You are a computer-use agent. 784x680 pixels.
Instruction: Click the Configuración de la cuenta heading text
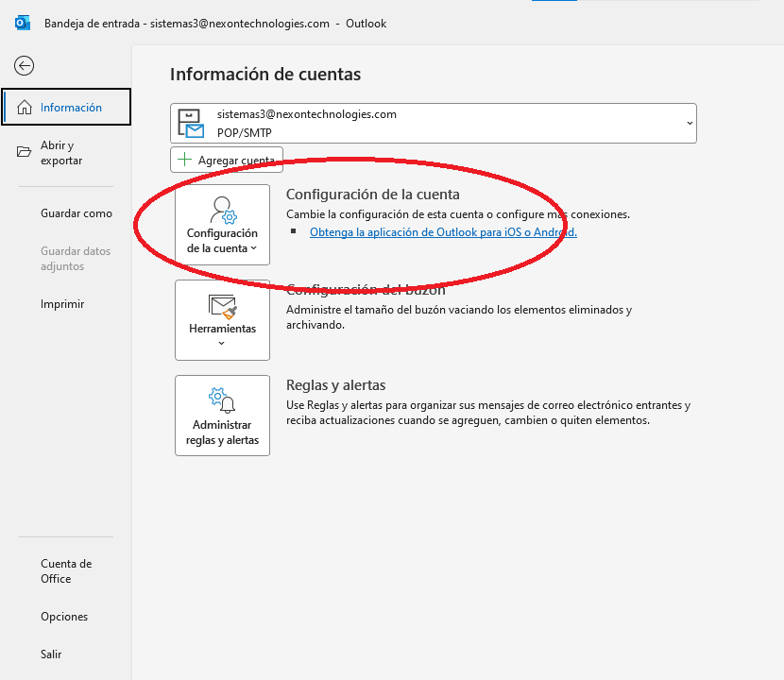coord(372,195)
